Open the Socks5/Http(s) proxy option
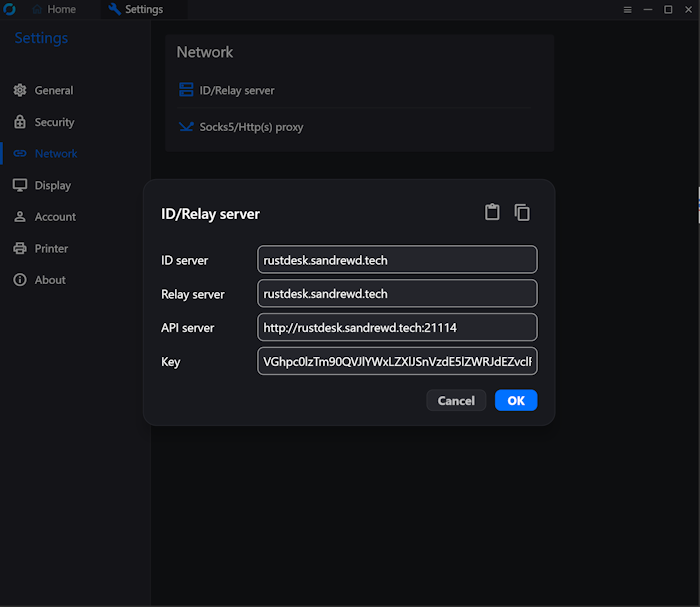This screenshot has width=700, height=607. pos(250,127)
